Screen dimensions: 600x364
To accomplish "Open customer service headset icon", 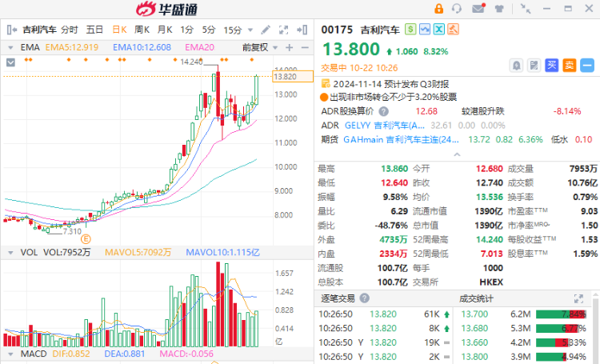I will tap(457, 9).
